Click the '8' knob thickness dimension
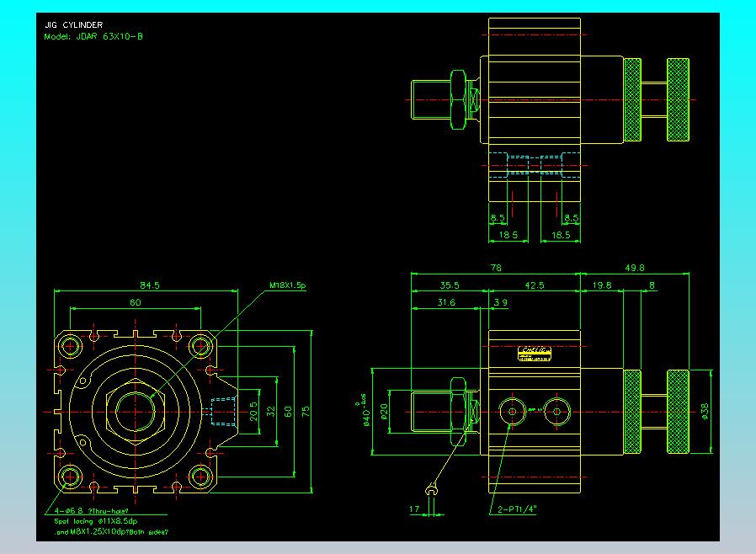Image resolution: width=756 pixels, height=554 pixels. pyautogui.click(x=652, y=285)
